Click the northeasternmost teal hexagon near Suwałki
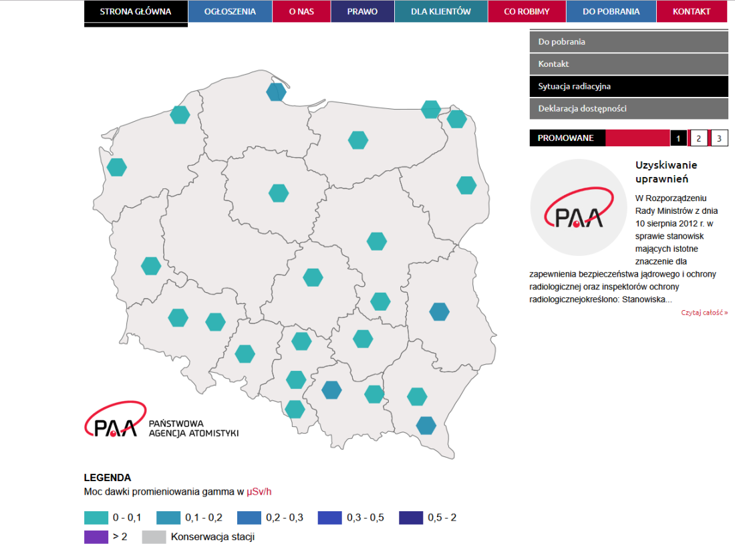 456,119
